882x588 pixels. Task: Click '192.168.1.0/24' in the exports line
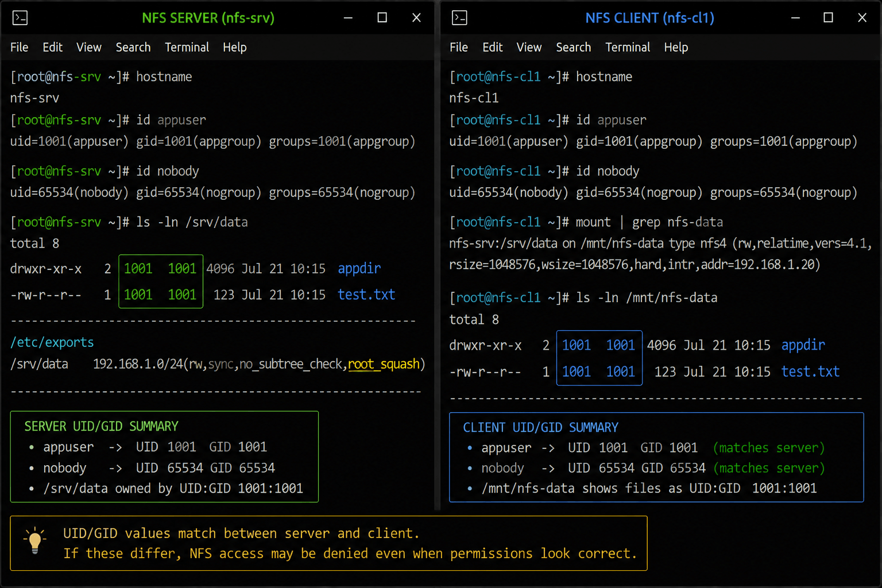(x=138, y=364)
